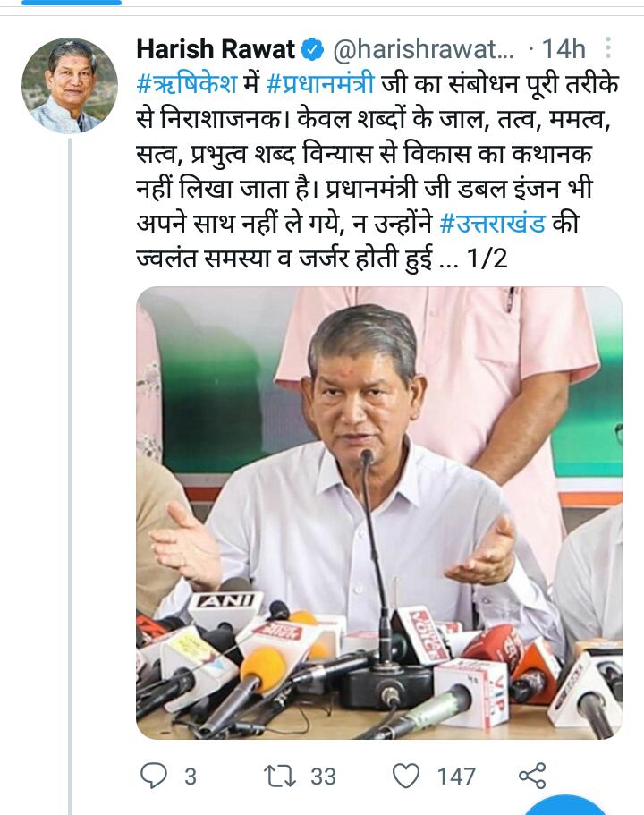Click the 14h timestamp
The image size is (644, 815).
(x=563, y=49)
